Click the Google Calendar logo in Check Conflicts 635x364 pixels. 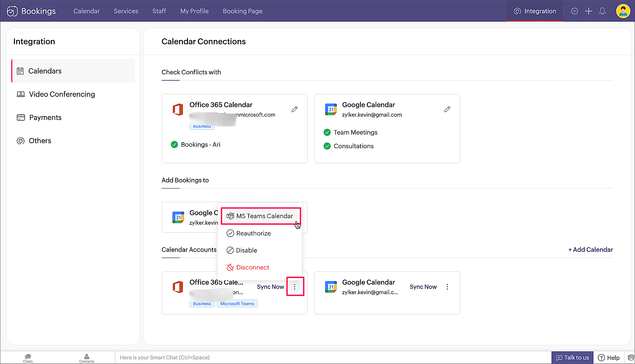[x=331, y=109]
